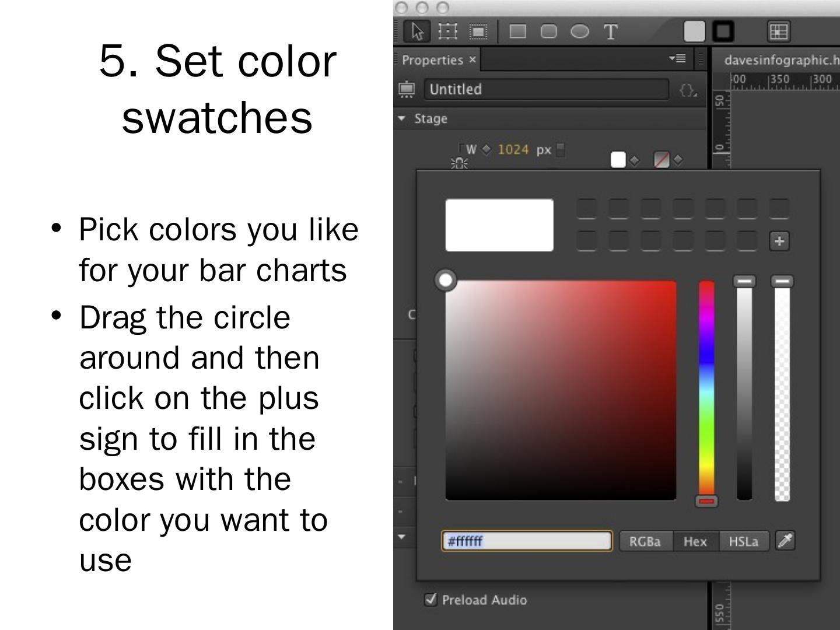This screenshot has height=630, width=840.
Task: Pick a color with the eyedropper
Action: click(x=785, y=541)
